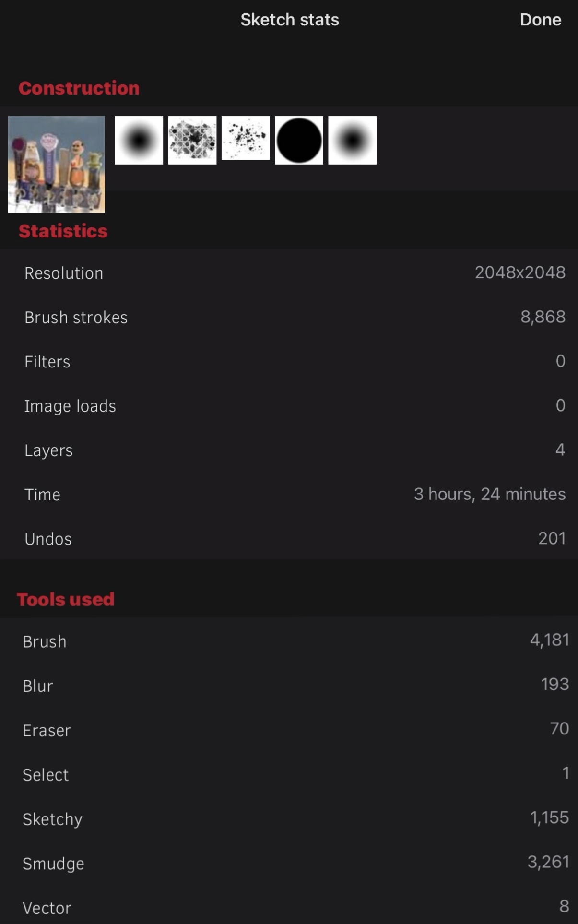578x924 pixels.
Task: Tap the Eraser tool usage row
Action: [x=289, y=730]
